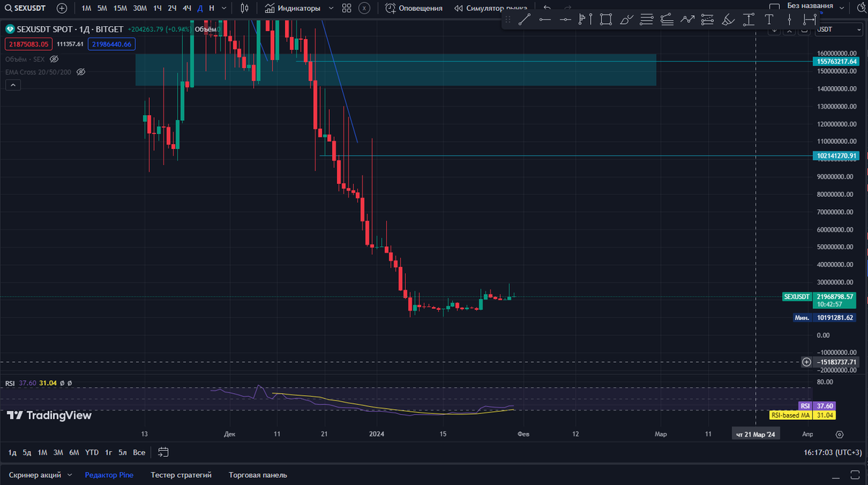Select the 2Ч timeframe
This screenshot has height=485, width=868.
tap(171, 8)
